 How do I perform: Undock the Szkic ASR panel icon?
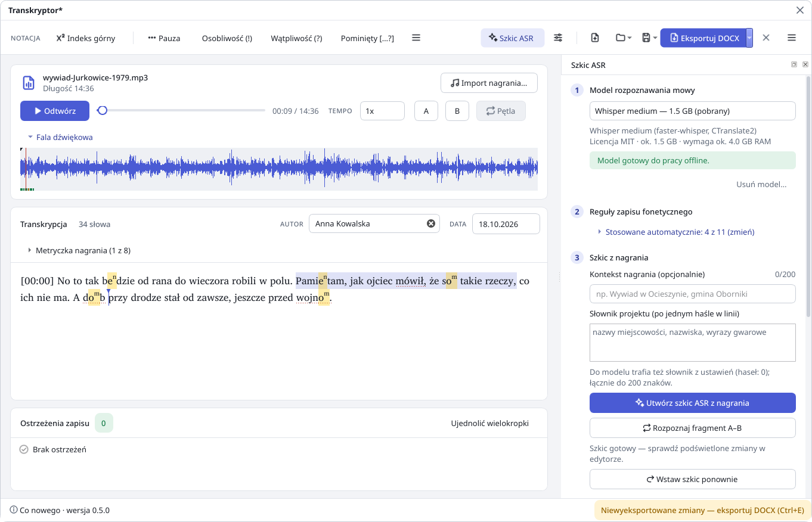tap(794, 64)
